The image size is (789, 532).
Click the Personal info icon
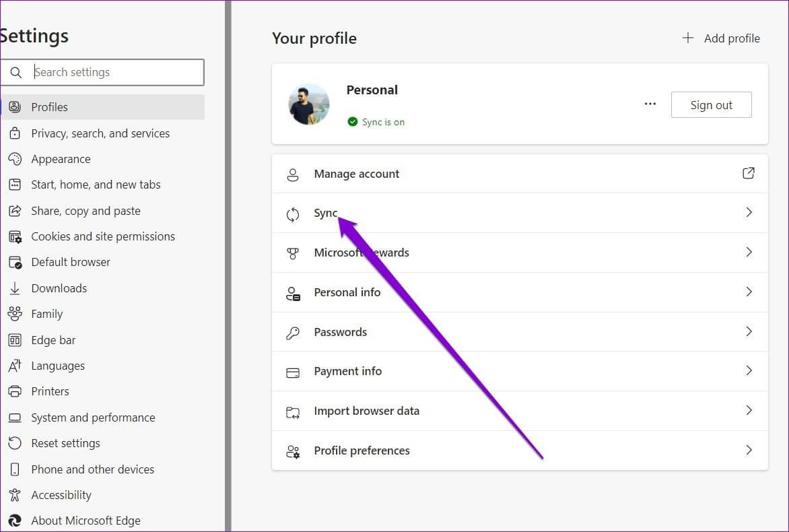[293, 294]
